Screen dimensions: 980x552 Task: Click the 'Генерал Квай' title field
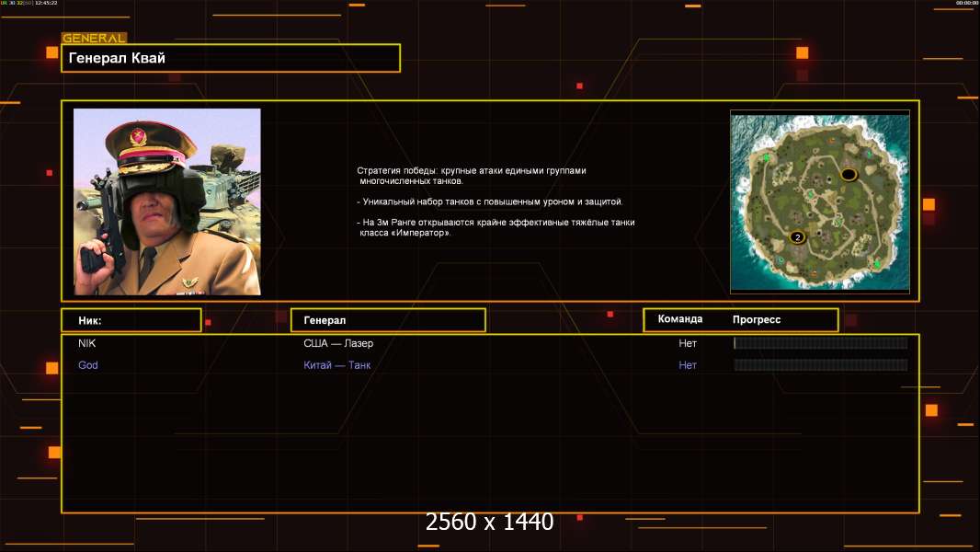231,58
